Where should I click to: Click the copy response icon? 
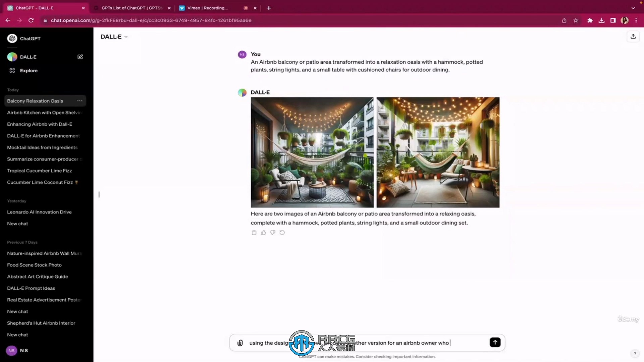pos(254,233)
